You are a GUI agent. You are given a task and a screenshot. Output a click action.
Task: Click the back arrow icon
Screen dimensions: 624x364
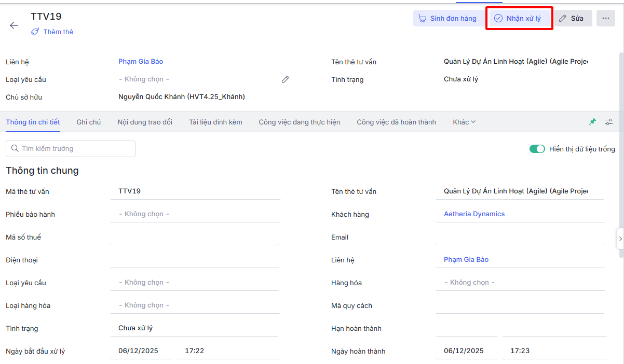tap(14, 25)
